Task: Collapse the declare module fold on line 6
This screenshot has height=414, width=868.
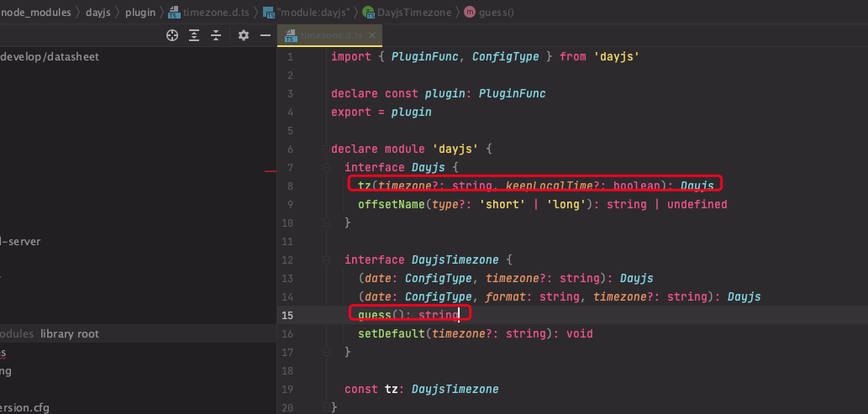Action: (x=326, y=149)
